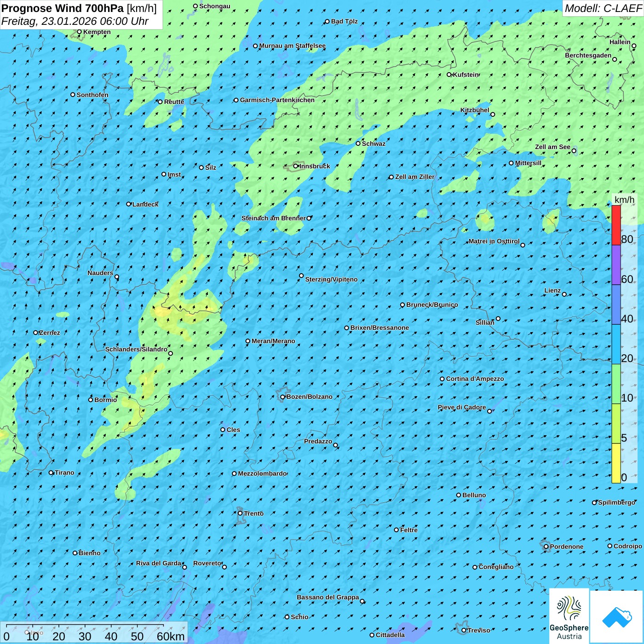Click the 'Kufstein' label
The width and height of the screenshot is (644, 644).
click(466, 75)
